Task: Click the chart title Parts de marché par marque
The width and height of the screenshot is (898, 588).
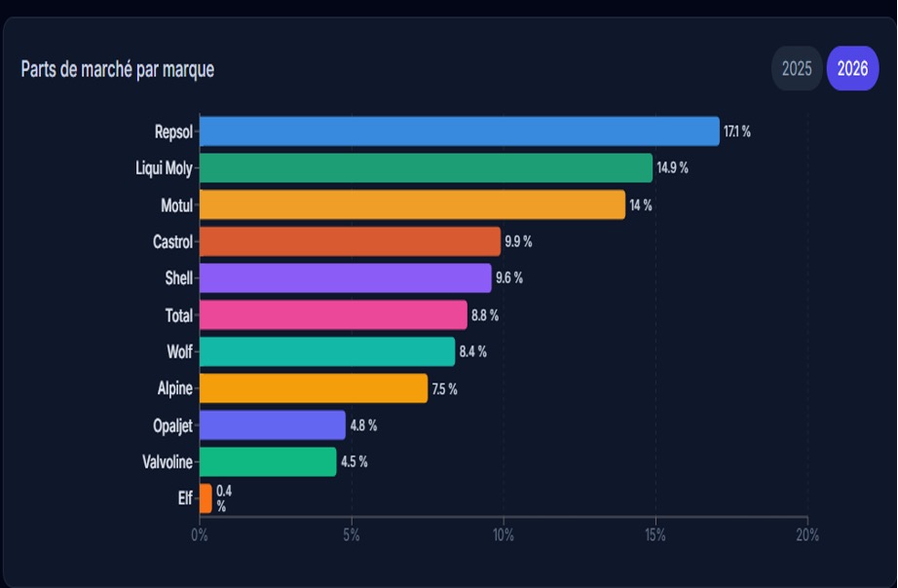Action: point(117,70)
